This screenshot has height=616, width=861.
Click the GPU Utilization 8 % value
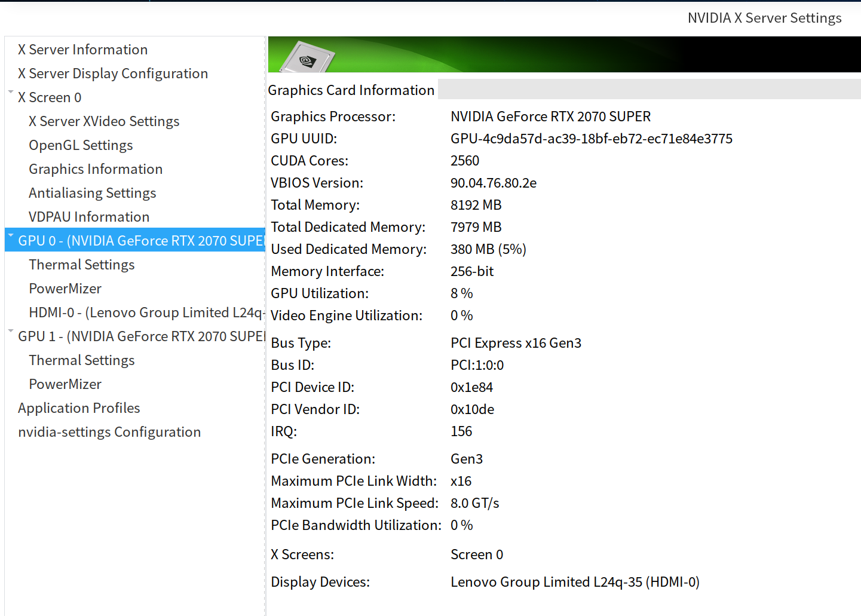[x=462, y=293]
